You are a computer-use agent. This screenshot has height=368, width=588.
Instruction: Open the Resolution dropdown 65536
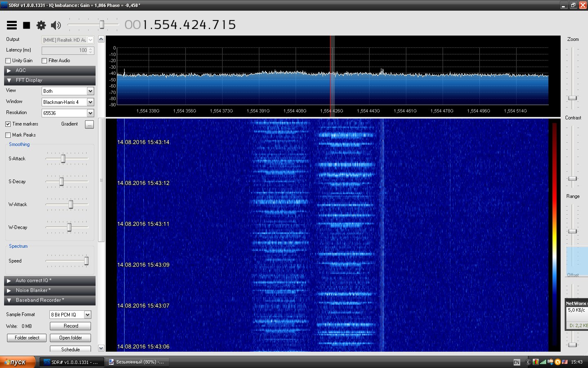point(68,113)
